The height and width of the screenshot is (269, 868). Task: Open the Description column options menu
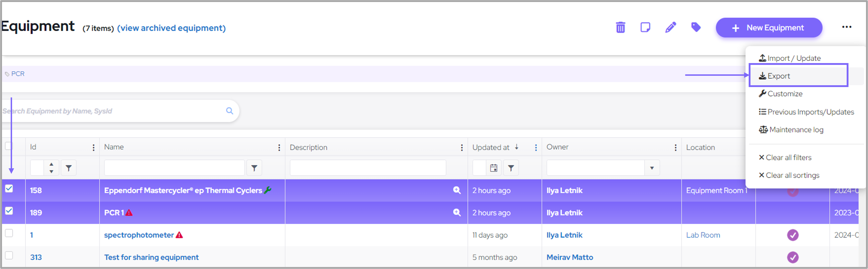[462, 147]
